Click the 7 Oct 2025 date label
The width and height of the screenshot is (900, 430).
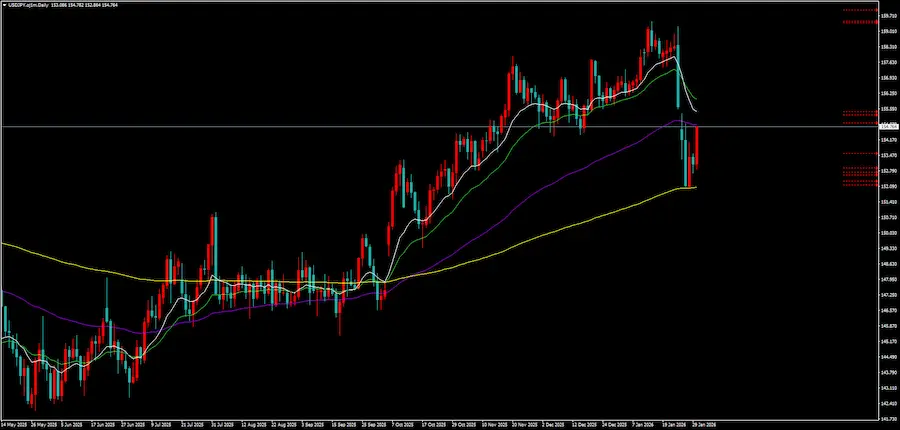click(404, 423)
